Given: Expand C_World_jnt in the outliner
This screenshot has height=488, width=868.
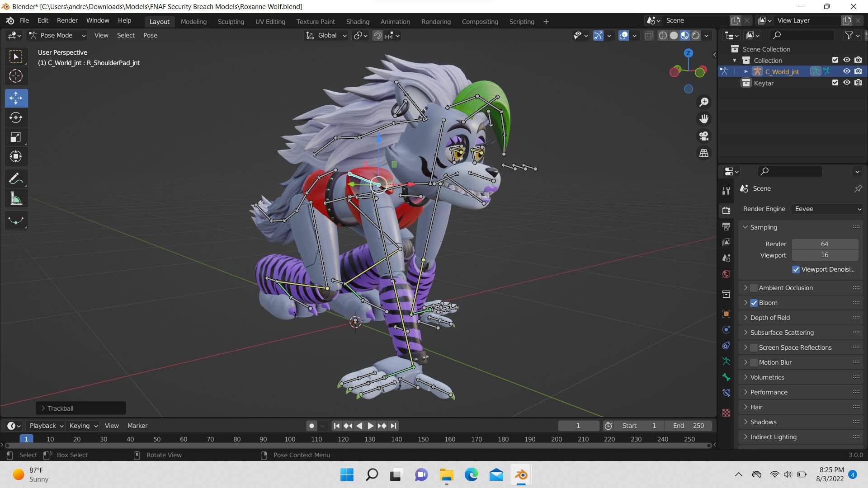Looking at the screenshot, I should click(746, 71).
